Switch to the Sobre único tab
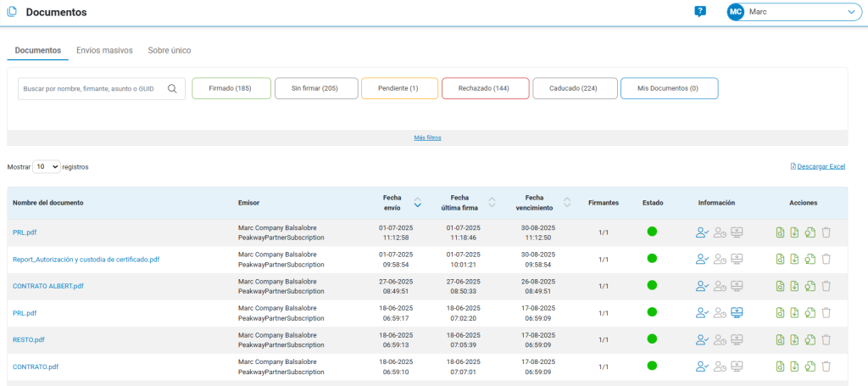The height and width of the screenshot is (386, 868). (170, 50)
